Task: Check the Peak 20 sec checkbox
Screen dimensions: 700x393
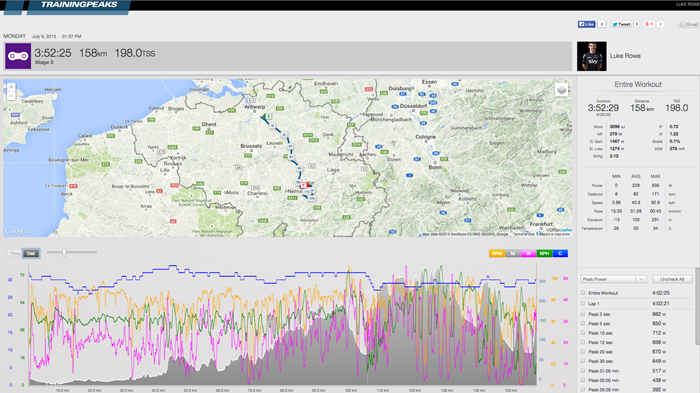Action: coord(583,351)
